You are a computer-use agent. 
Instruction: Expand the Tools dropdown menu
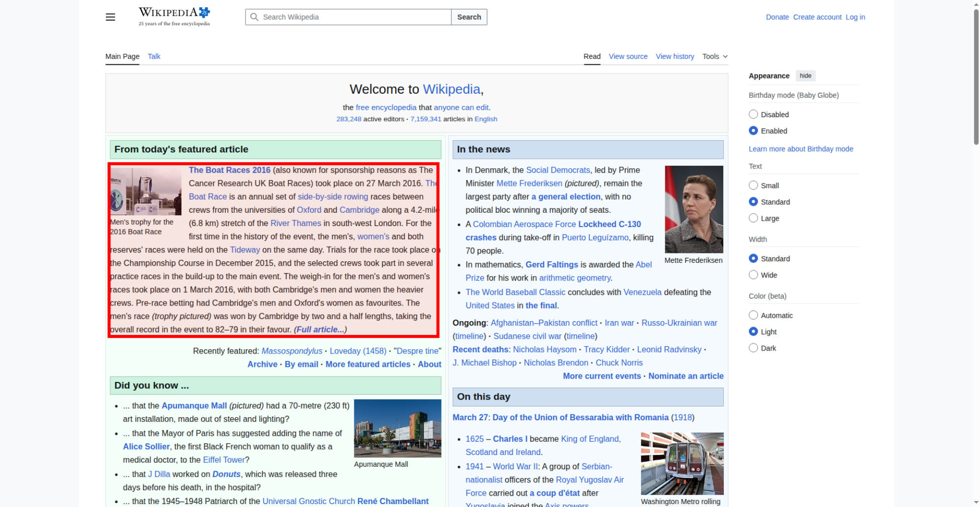coord(714,56)
